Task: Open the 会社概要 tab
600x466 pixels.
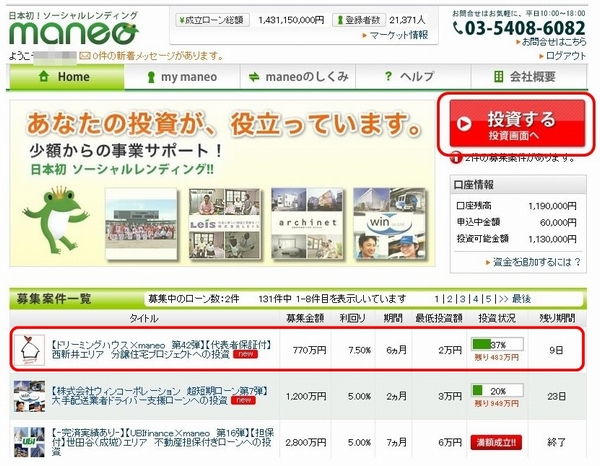Action: pyautogui.click(x=529, y=77)
